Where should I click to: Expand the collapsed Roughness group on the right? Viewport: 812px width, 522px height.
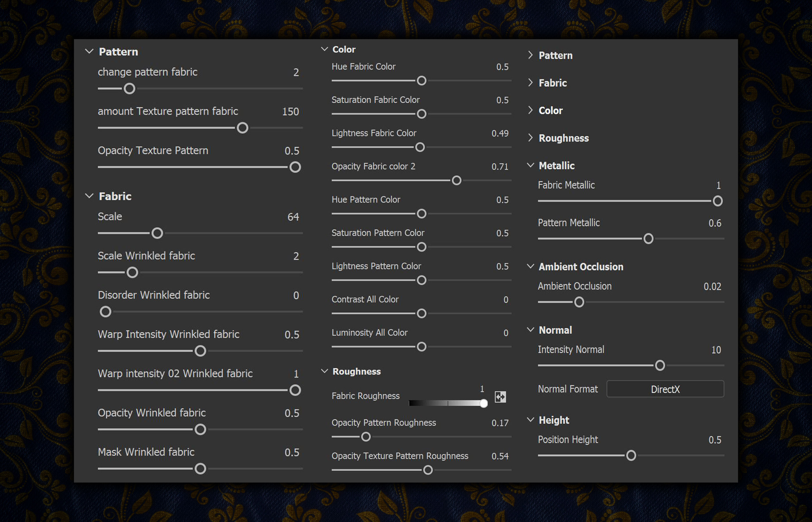tap(530, 138)
